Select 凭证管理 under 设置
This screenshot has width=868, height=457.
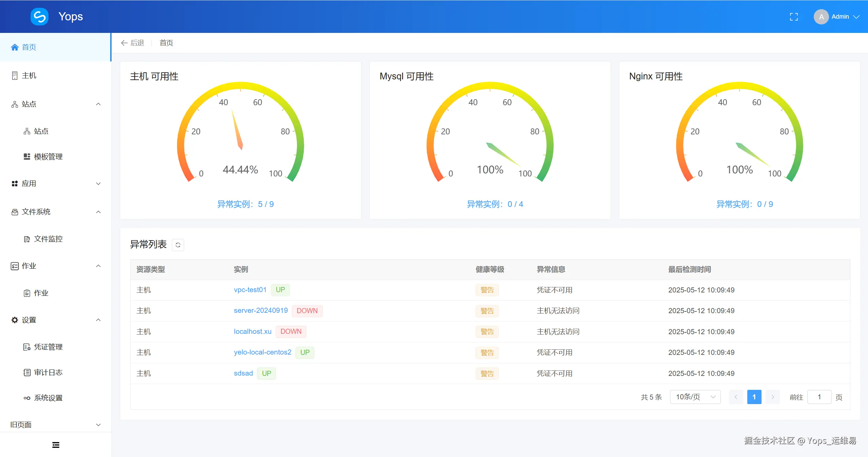(x=48, y=347)
